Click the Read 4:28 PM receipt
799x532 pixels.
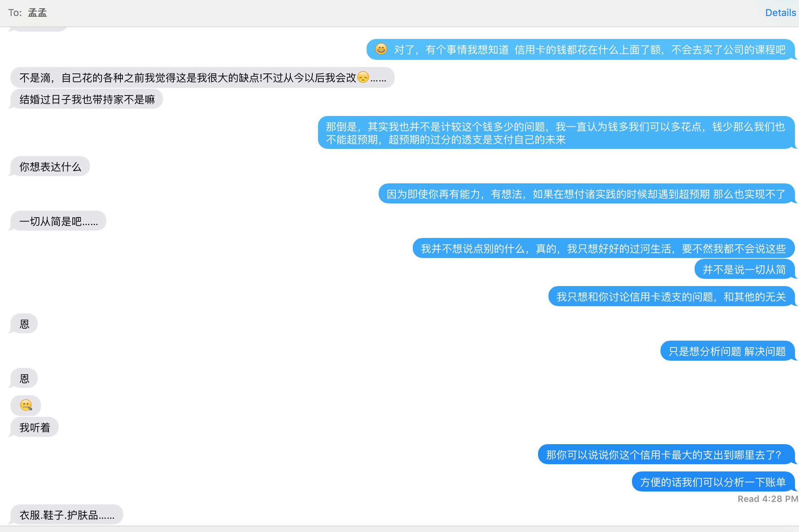(x=767, y=499)
